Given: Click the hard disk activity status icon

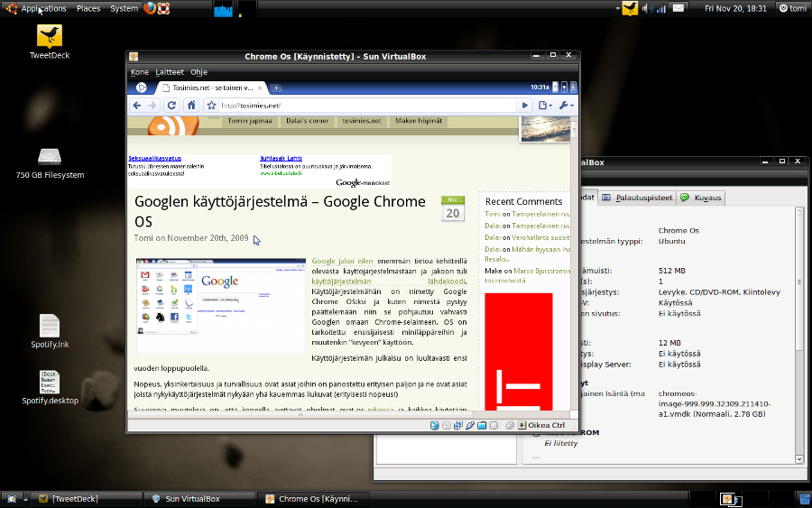Looking at the screenshot, I should tap(435, 425).
